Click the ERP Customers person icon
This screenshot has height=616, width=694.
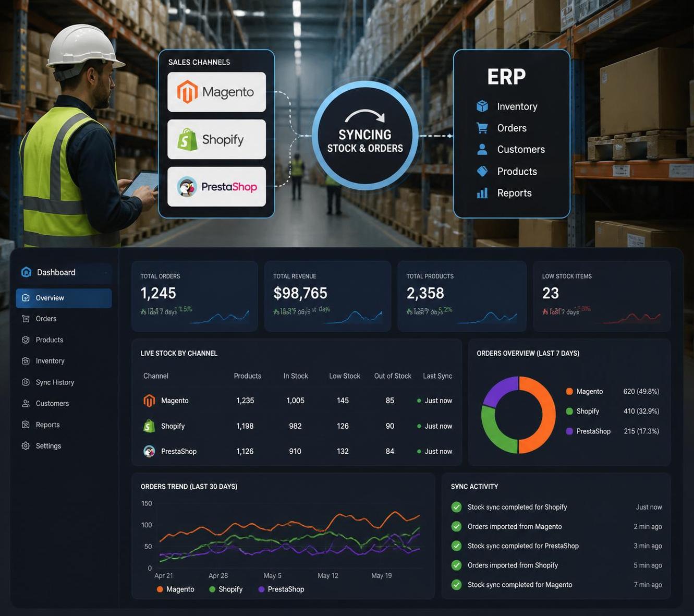point(482,149)
